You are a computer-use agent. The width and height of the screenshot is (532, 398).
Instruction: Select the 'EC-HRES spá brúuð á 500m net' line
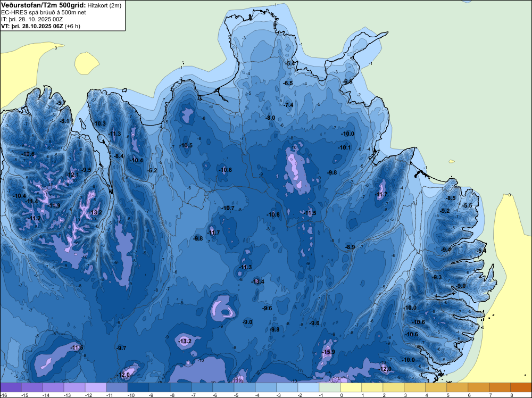click(44, 13)
